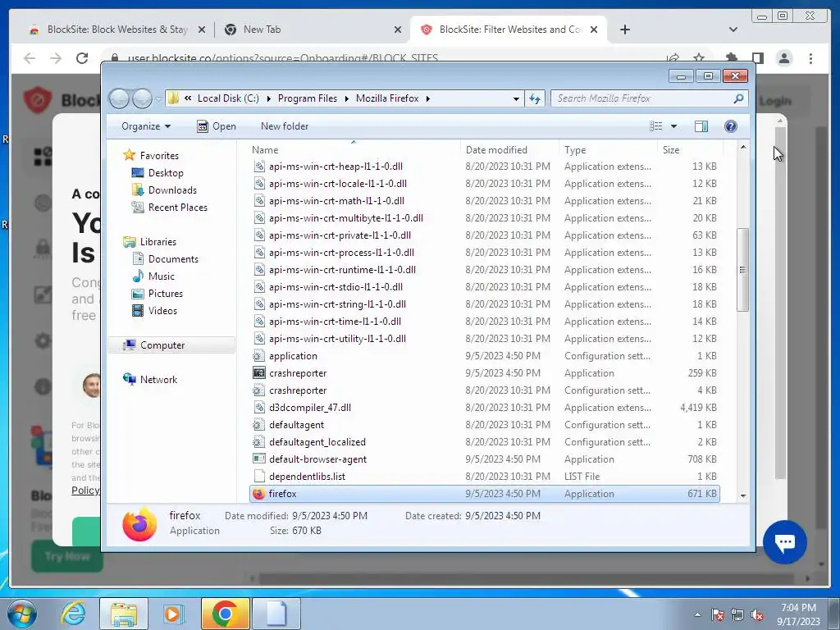This screenshot has width=840, height=630.
Task: Show hidden tray icons arrow
Action: tap(697, 614)
